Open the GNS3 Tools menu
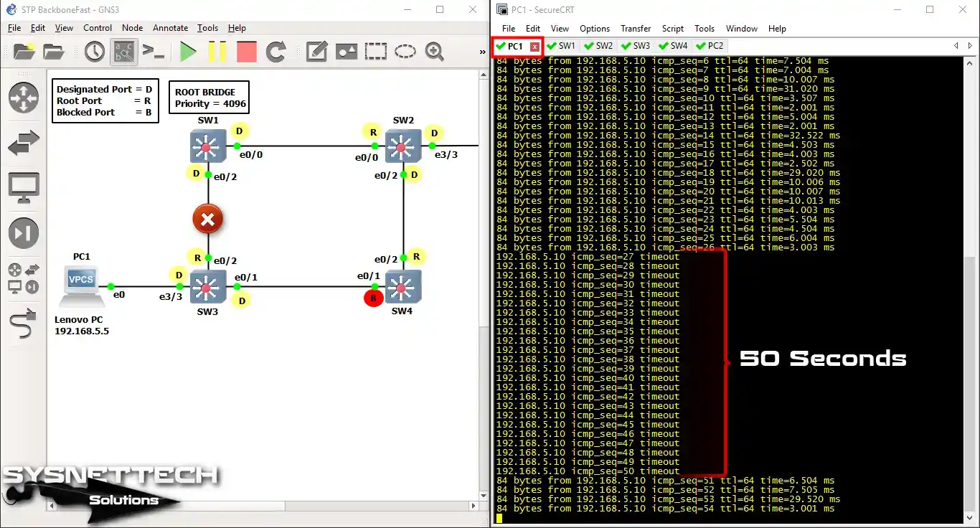This screenshot has width=980, height=528. [x=207, y=28]
